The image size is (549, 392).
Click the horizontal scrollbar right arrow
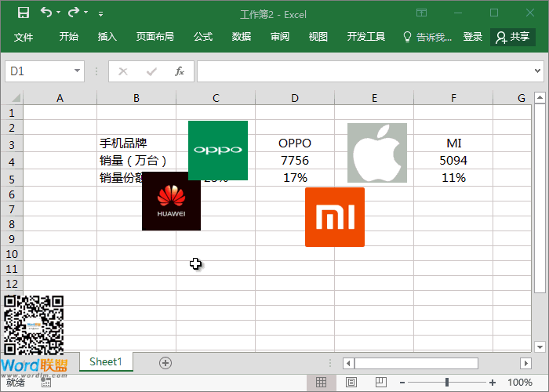pyautogui.click(x=525, y=363)
